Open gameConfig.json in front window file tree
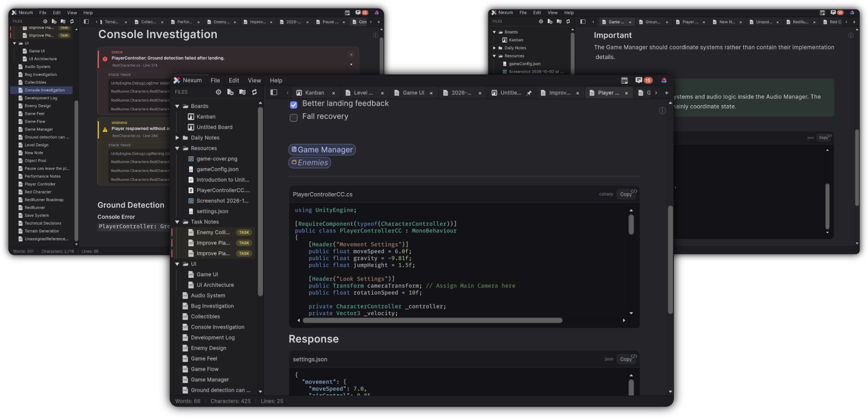 [217, 170]
